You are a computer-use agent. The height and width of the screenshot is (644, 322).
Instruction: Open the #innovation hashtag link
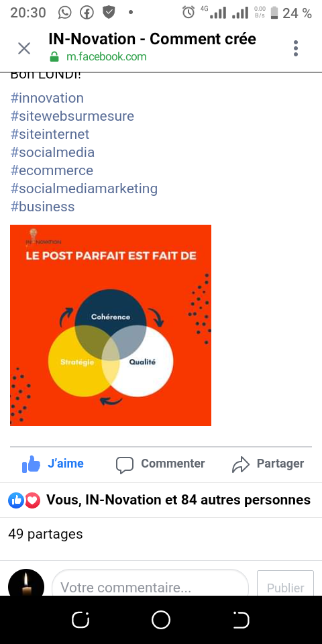click(x=47, y=98)
